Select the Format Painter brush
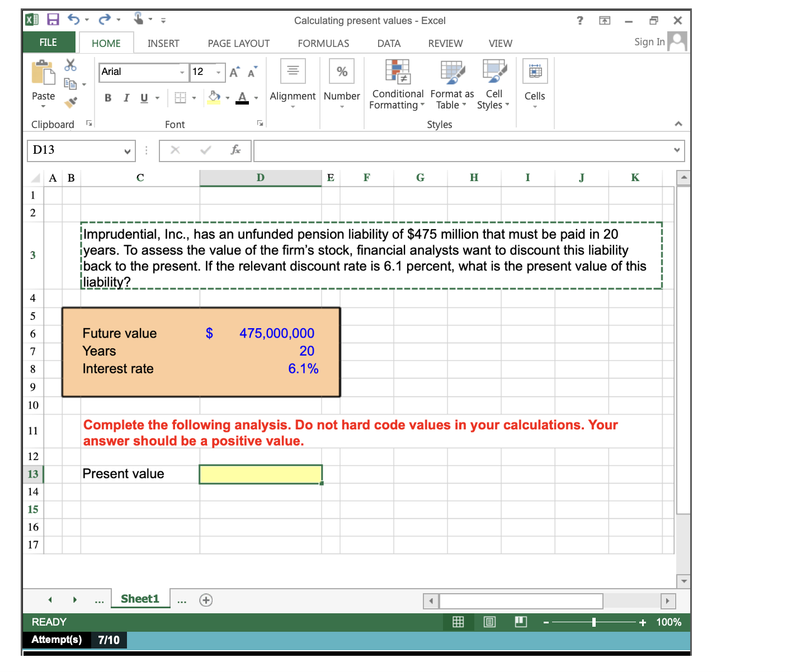The image size is (792, 672). (70, 102)
